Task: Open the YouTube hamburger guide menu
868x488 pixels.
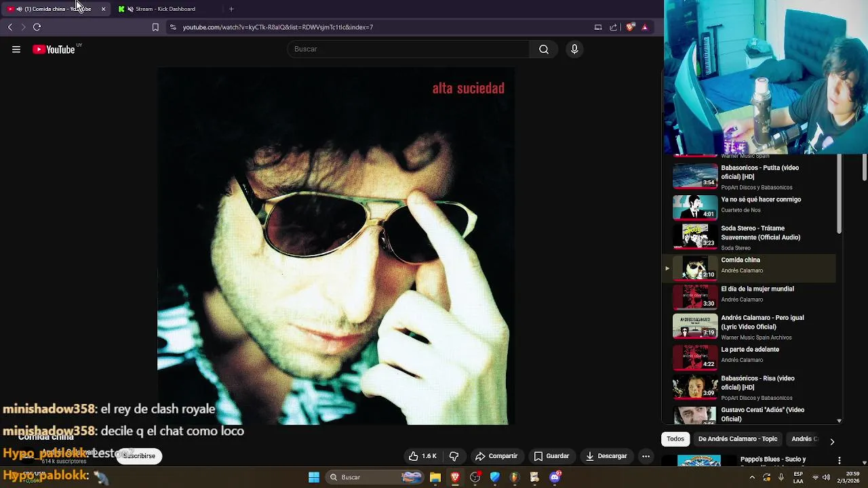Action: click(x=16, y=49)
